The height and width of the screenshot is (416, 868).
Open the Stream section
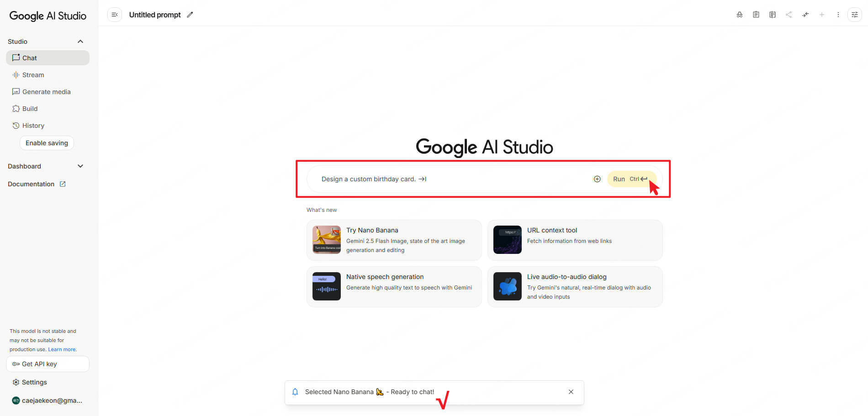coord(48,75)
